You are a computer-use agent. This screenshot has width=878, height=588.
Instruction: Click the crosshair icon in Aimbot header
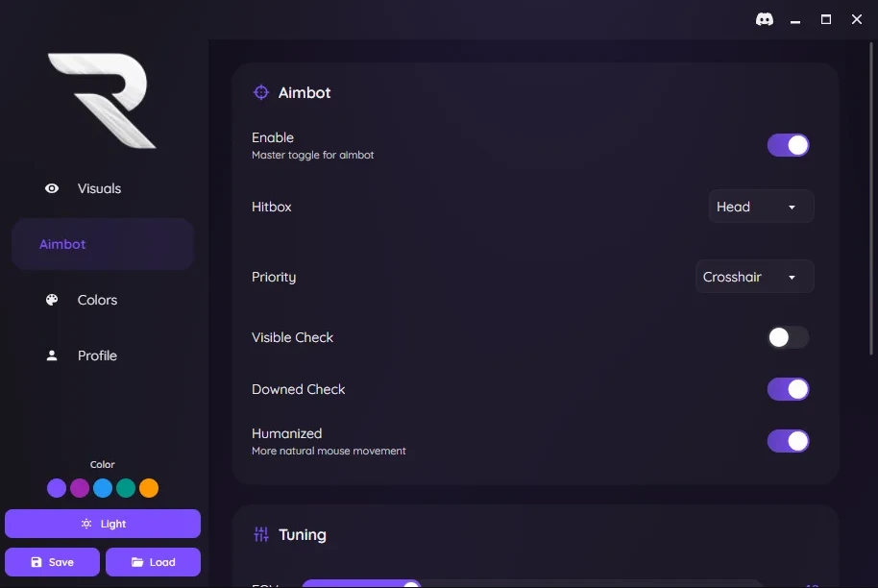click(x=260, y=93)
